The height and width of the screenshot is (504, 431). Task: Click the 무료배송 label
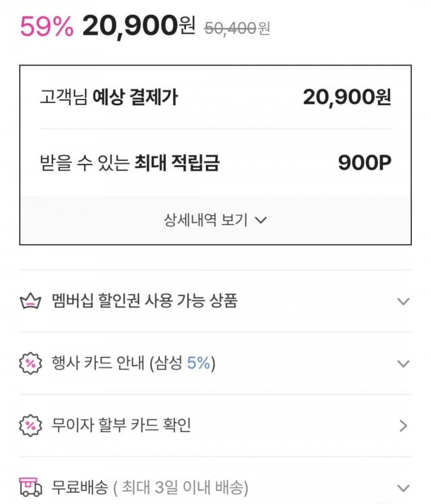pyautogui.click(x=80, y=487)
